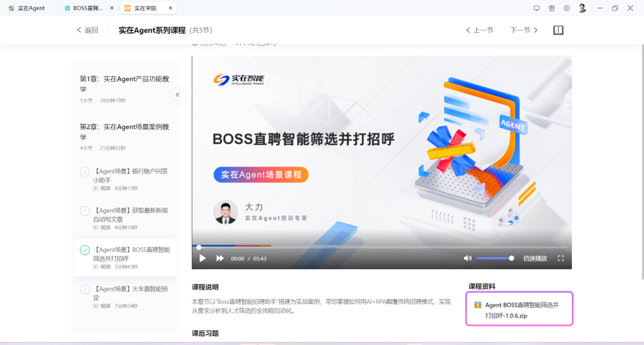Mute the video using speaker icon
The width and height of the screenshot is (644, 345).
coord(467,259)
